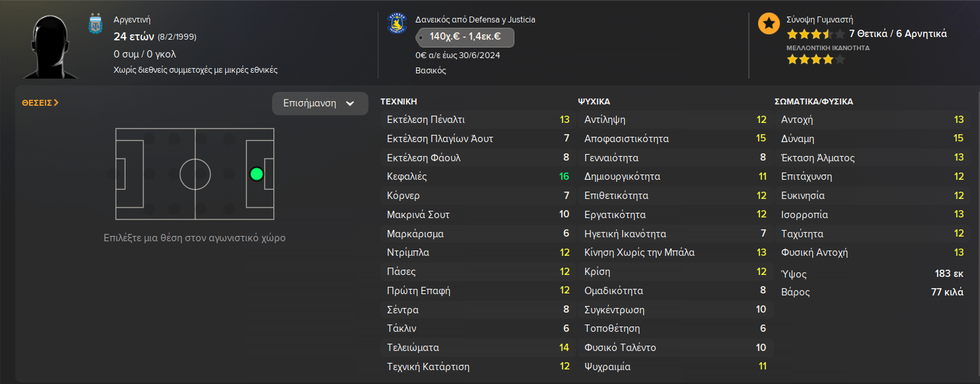The image size is (980, 384).
Task: Expand the ΘΕΣΕΙΣ section arrow
Action: [x=41, y=103]
